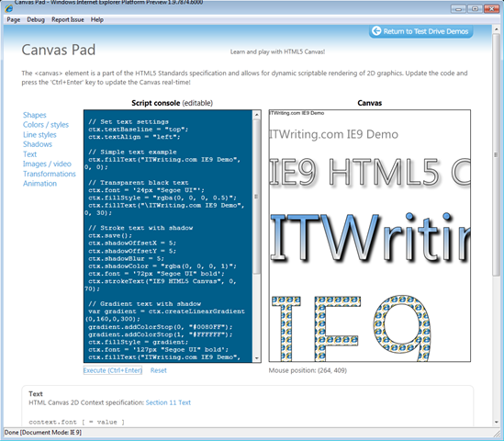The image size is (504, 441).
Task: Click the Internet Explorer logo in title bar
Action: [x=8, y=7]
